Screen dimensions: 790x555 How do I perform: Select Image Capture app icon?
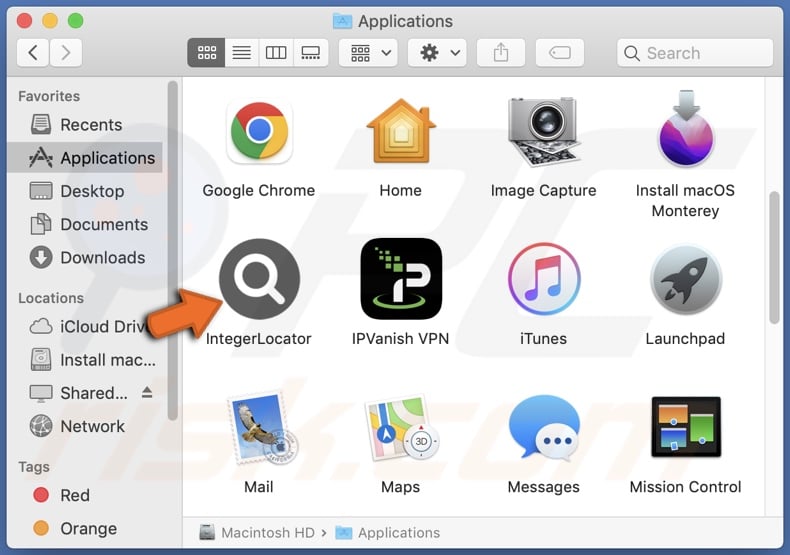(543, 131)
